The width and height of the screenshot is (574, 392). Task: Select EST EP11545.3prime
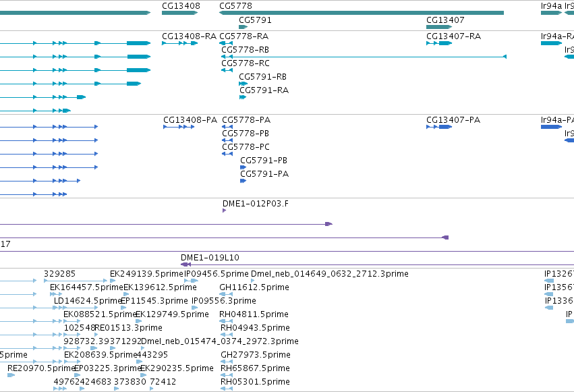pyautogui.click(x=154, y=301)
